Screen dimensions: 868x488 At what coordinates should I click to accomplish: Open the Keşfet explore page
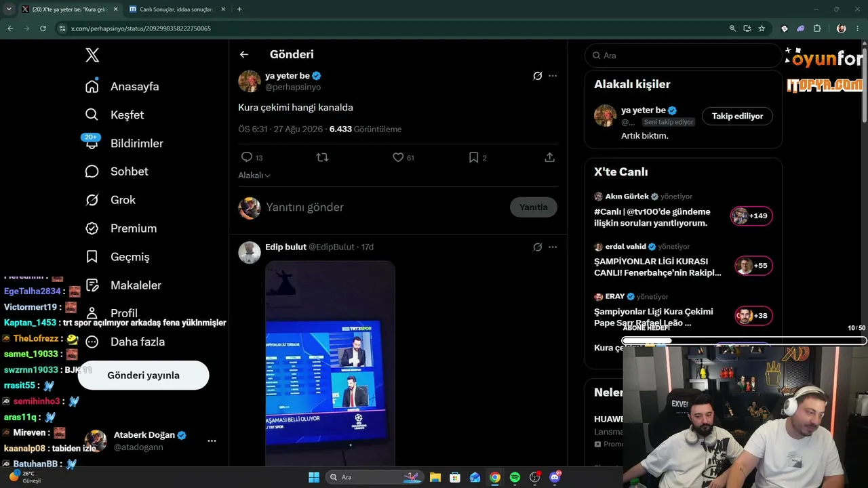click(x=115, y=115)
